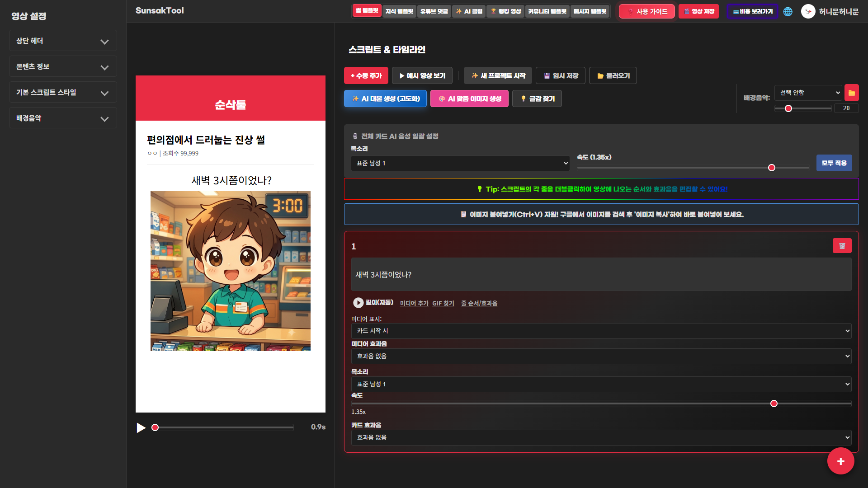This screenshot has height=488, width=868.
Task: Click the red trash icon on card 1
Action: pos(842,246)
